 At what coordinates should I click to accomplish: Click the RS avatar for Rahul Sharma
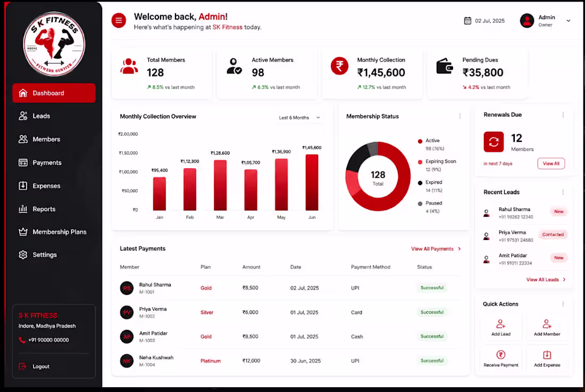pos(127,288)
